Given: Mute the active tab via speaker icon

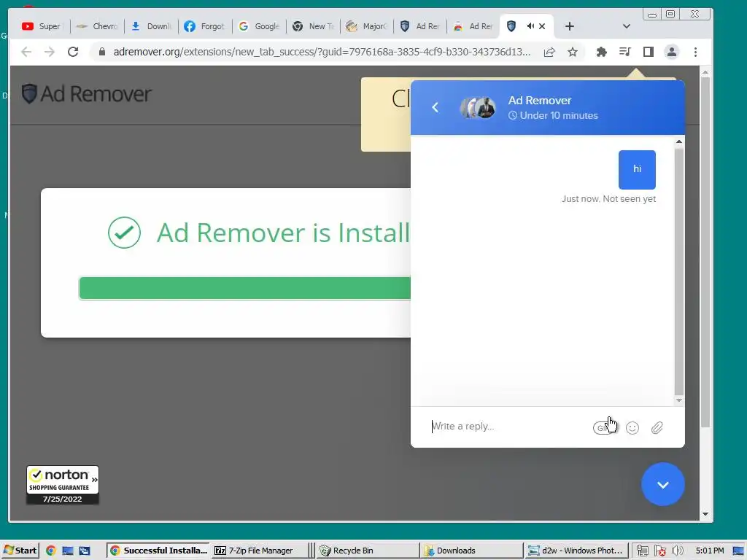Looking at the screenshot, I should point(530,26).
